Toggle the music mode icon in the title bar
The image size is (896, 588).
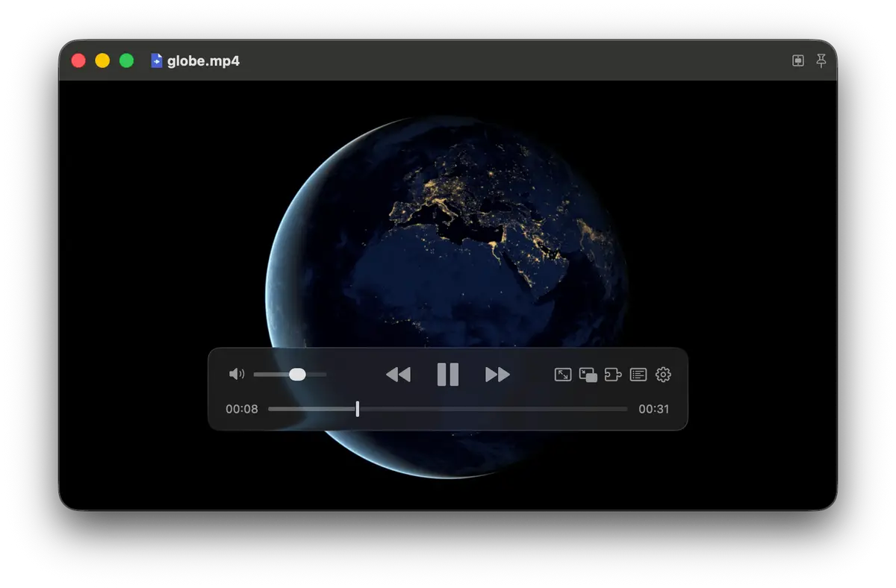(798, 60)
